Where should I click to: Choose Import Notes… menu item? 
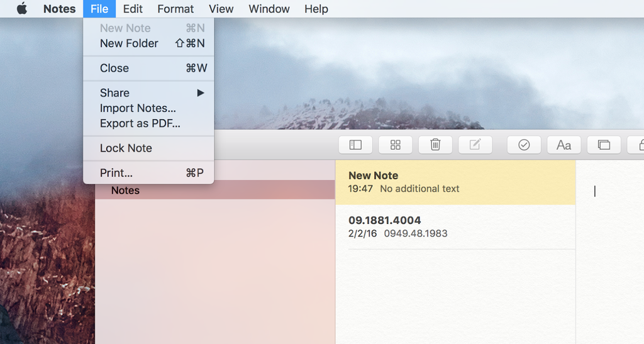coord(148,108)
